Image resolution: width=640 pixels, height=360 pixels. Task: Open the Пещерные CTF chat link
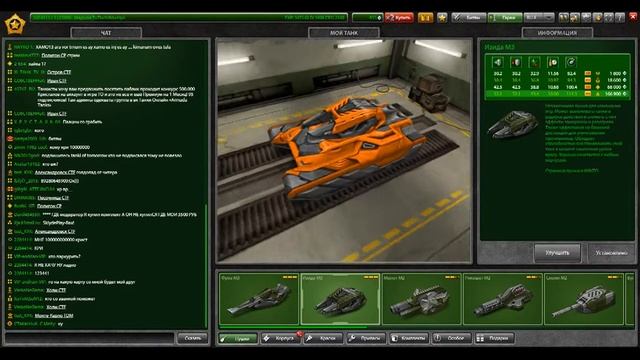coord(53,198)
